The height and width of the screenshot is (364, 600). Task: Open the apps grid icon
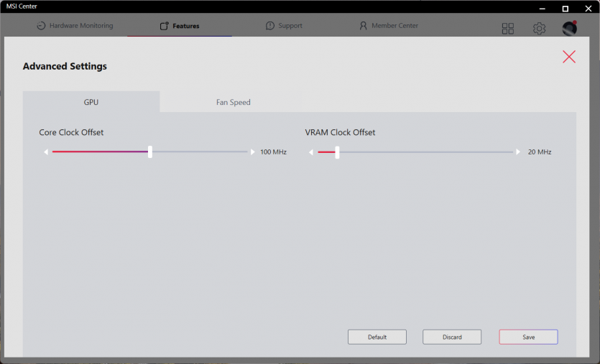(508, 29)
